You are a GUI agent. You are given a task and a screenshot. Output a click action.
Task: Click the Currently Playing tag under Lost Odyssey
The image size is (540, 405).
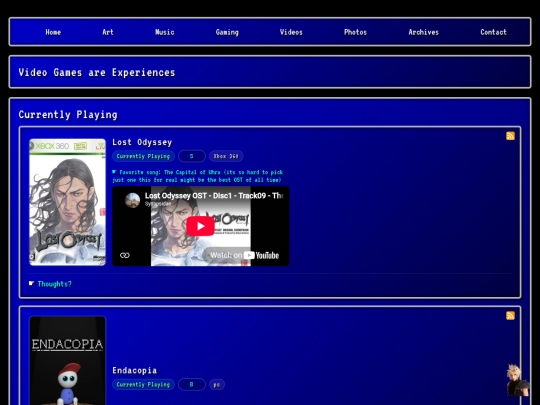click(x=143, y=156)
